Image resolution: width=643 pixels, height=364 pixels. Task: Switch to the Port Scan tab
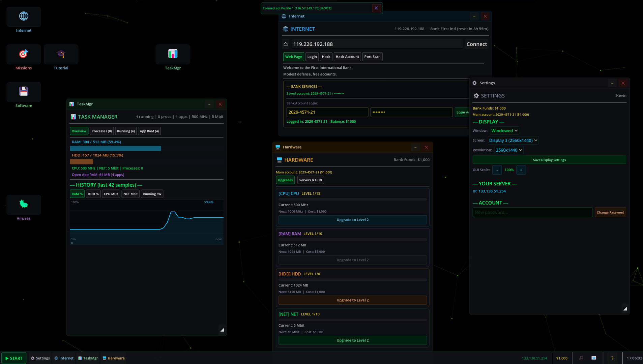tap(372, 57)
